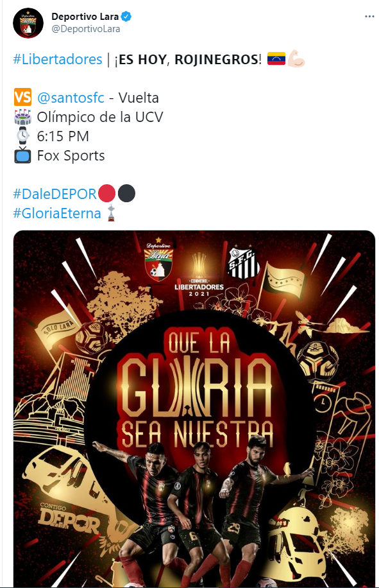Screen dimensions: 379x588
Task: Open the @santosfc mention
Action: pyautogui.click(x=71, y=98)
